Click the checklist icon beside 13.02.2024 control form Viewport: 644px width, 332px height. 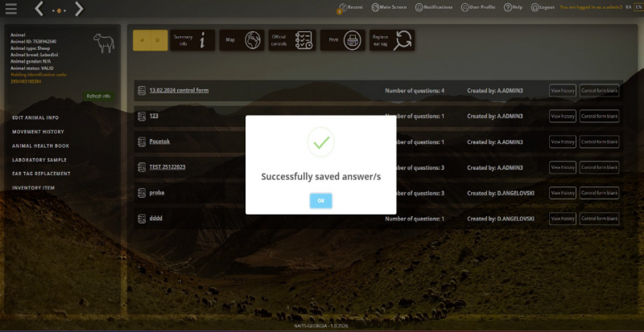coord(142,91)
